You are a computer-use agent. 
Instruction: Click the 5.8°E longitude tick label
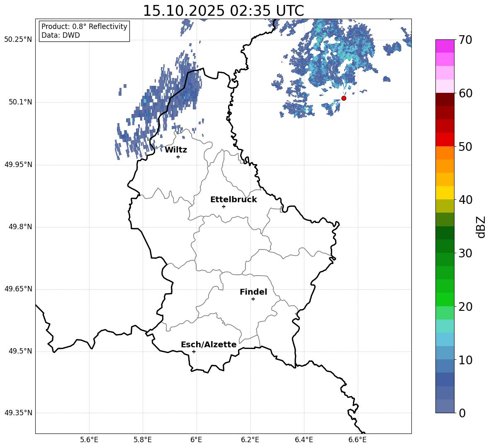click(143, 440)
